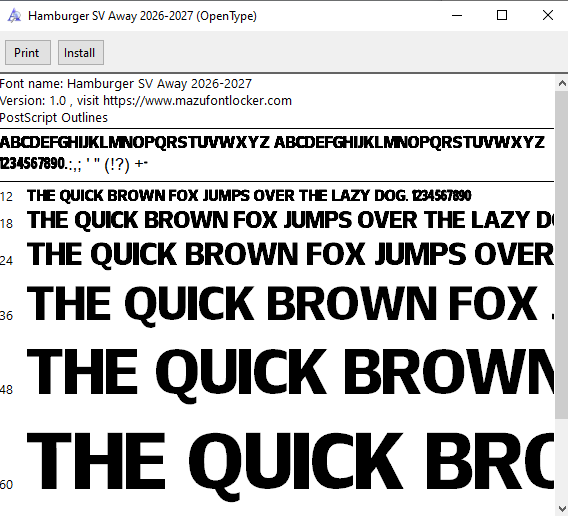Maximize the font viewer window
The image size is (568, 516).
pos(502,16)
